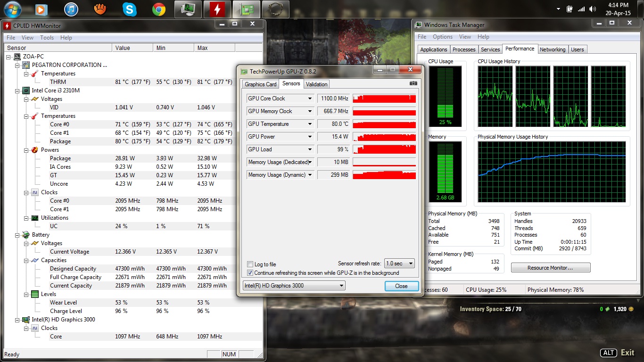644x362 pixels.
Task: Collapse the ZOA-PC tree node
Action: point(8,57)
